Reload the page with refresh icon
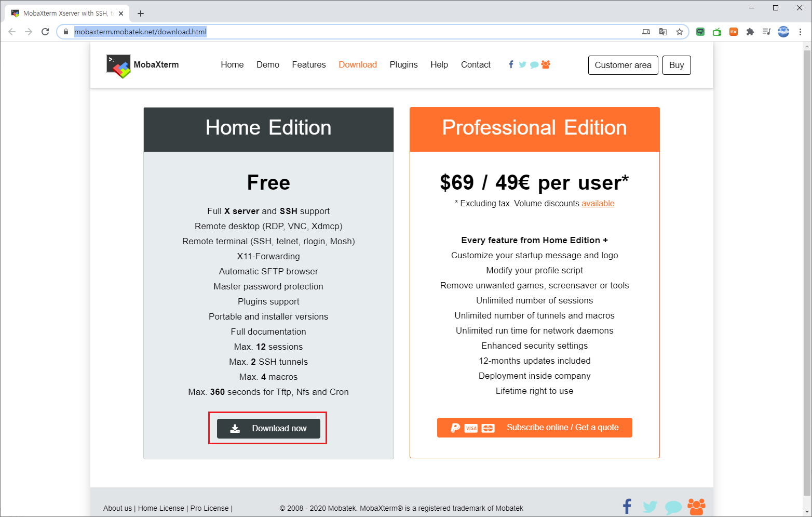 pyautogui.click(x=45, y=32)
